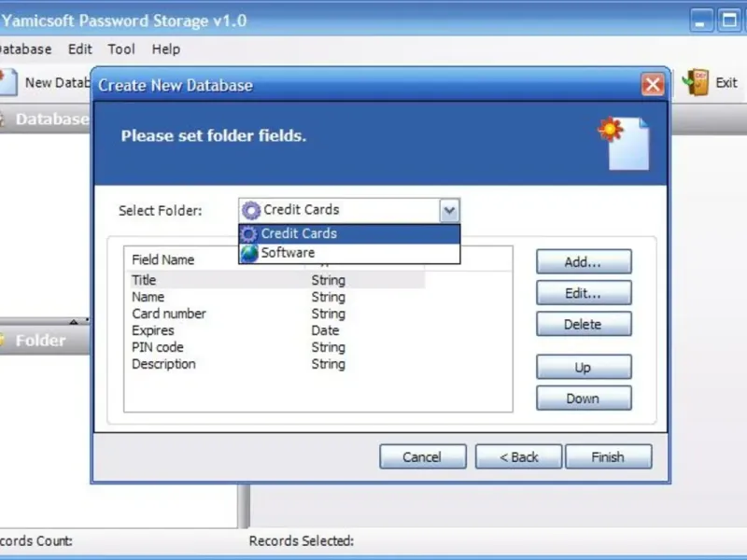This screenshot has height=560, width=747.
Task: Click the Delete button
Action: coord(584,324)
